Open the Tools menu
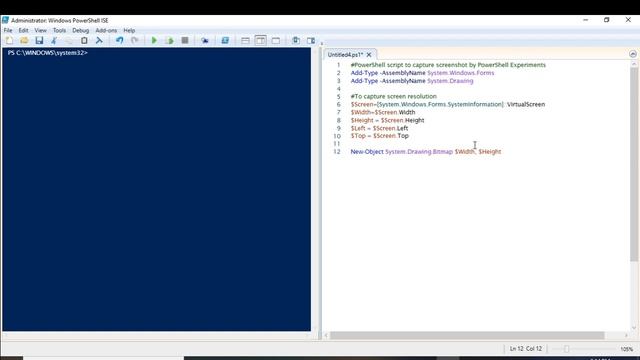Viewport: 640px width, 360px height. [59, 30]
